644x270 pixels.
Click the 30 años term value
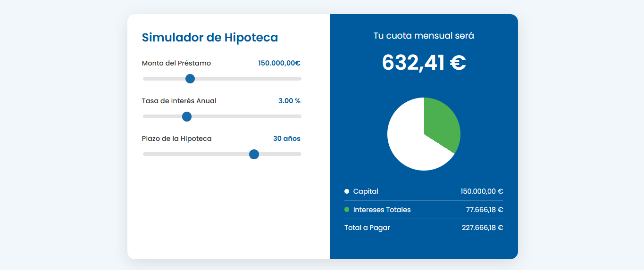[287, 139]
